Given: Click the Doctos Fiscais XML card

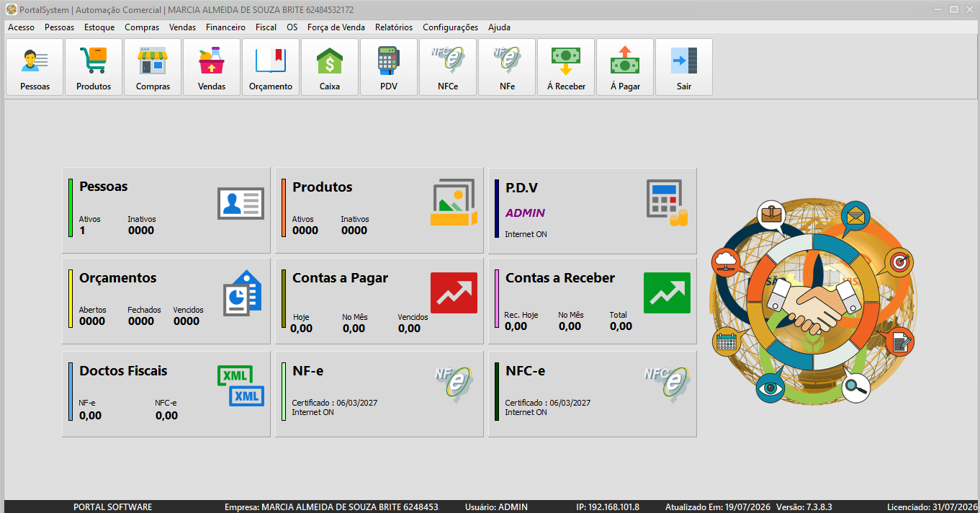Looking at the screenshot, I should click(166, 394).
